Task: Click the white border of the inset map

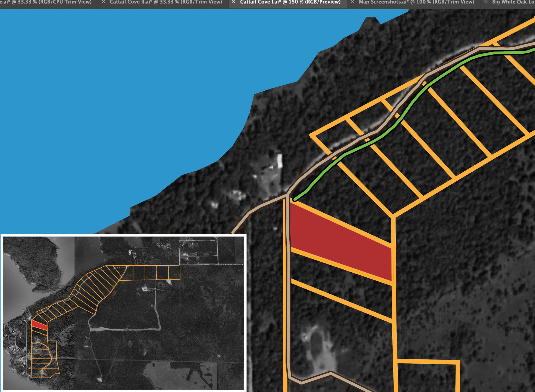Action: (123, 235)
